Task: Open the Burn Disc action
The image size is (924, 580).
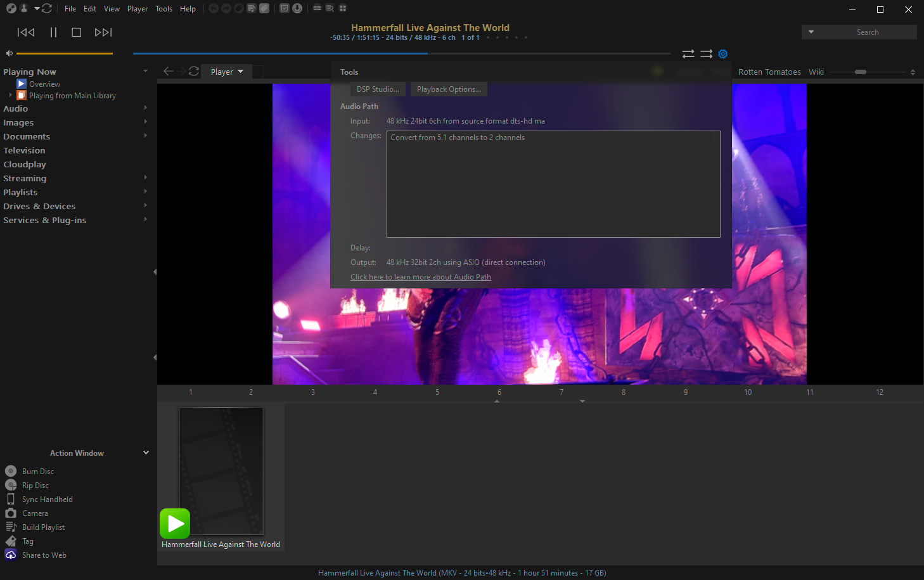Action: 38,472
